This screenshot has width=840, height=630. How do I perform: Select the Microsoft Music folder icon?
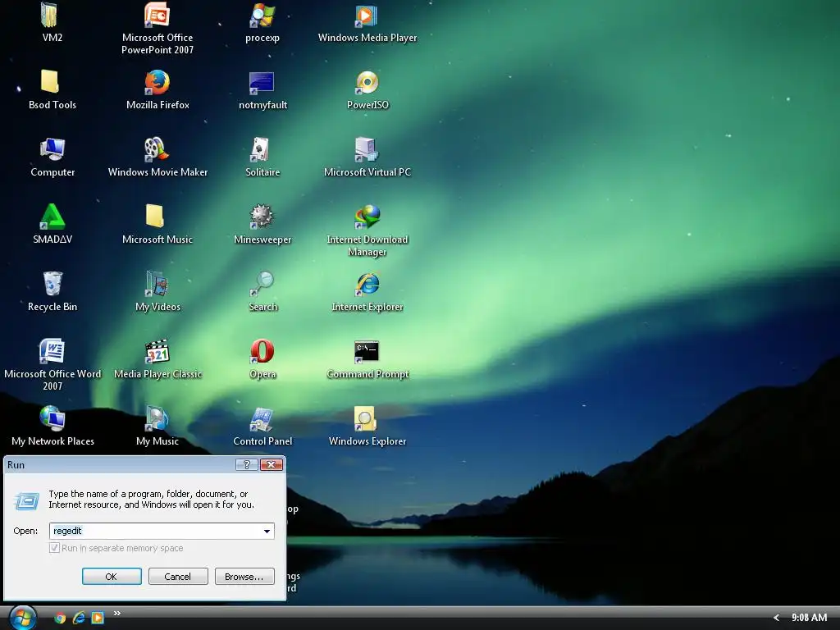[x=155, y=217]
